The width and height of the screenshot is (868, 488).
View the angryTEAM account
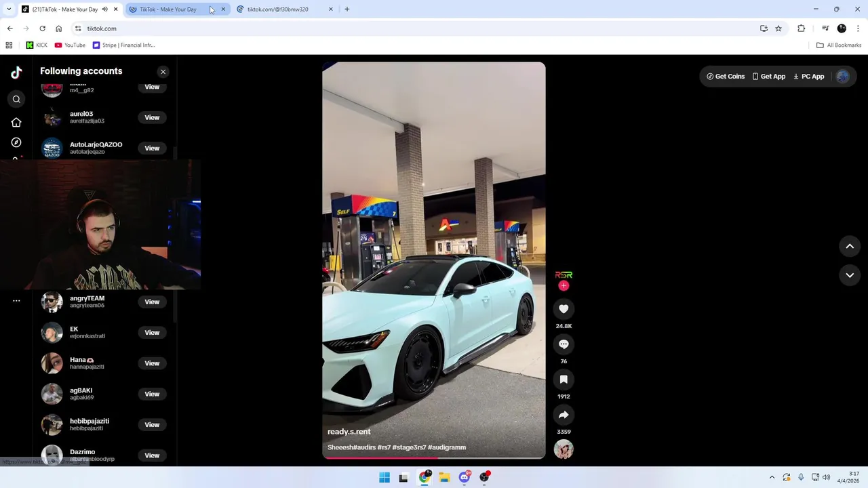(152, 302)
